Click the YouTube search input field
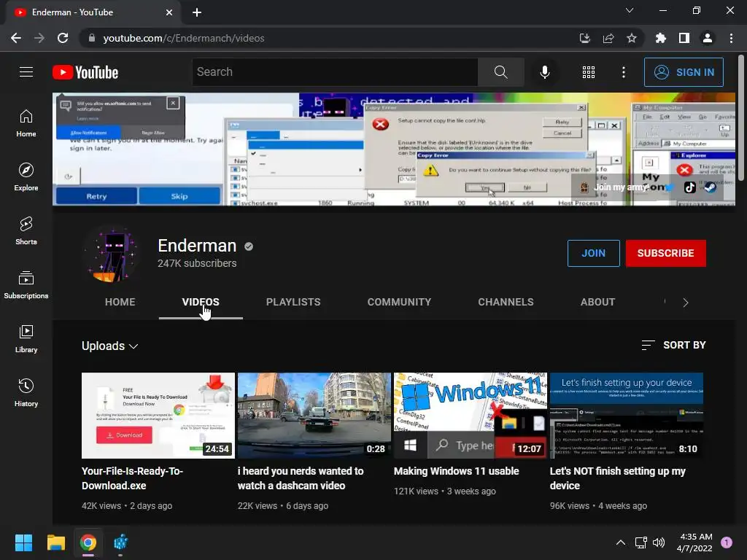Viewport: 747px width, 560px height. tap(336, 72)
